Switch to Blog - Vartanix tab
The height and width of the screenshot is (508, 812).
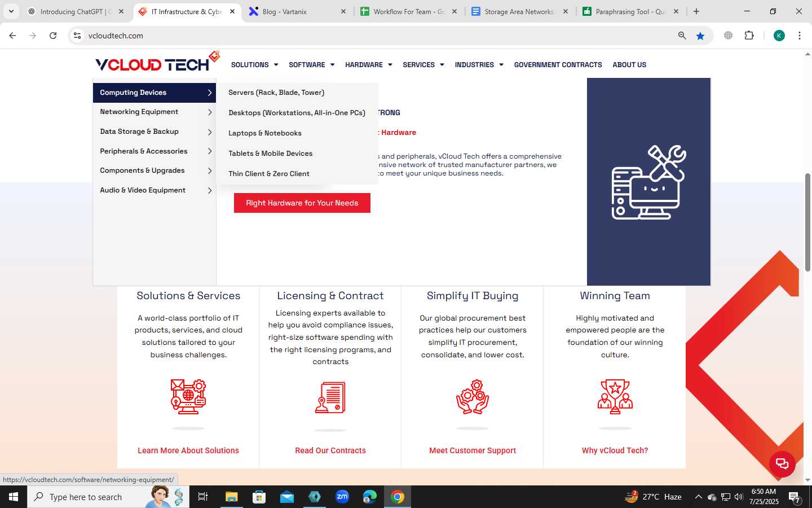tap(297, 11)
